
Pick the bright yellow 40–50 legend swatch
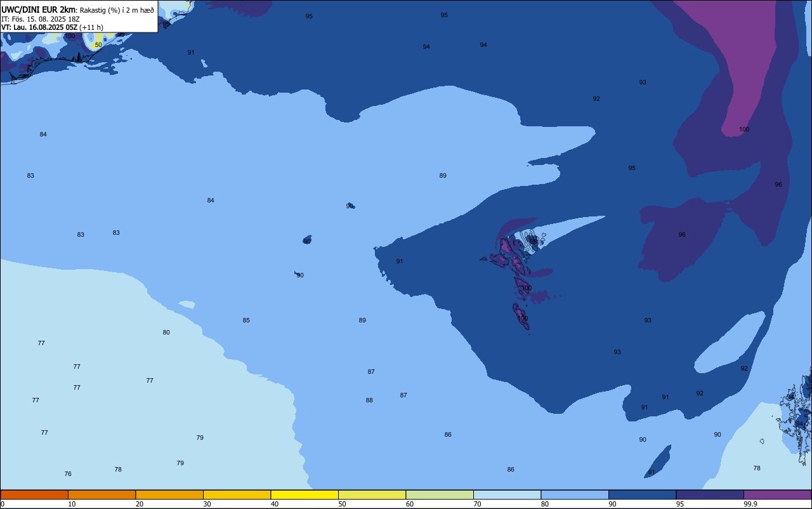(x=304, y=494)
